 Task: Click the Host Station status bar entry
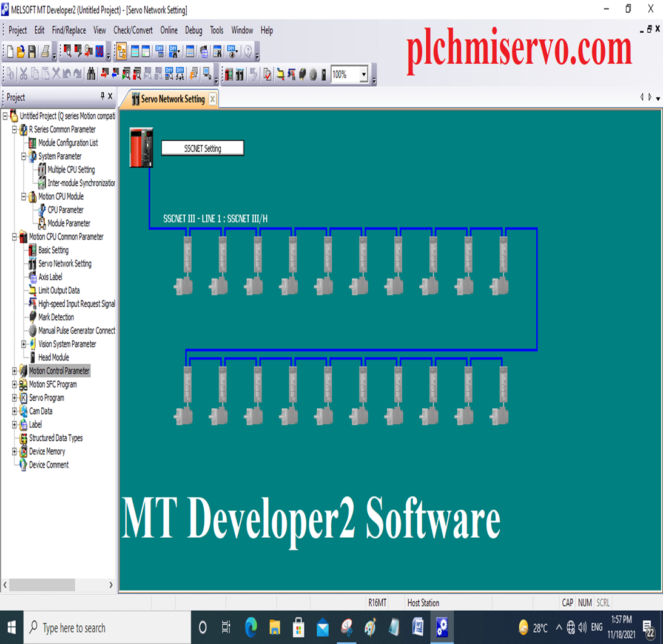pos(423,603)
